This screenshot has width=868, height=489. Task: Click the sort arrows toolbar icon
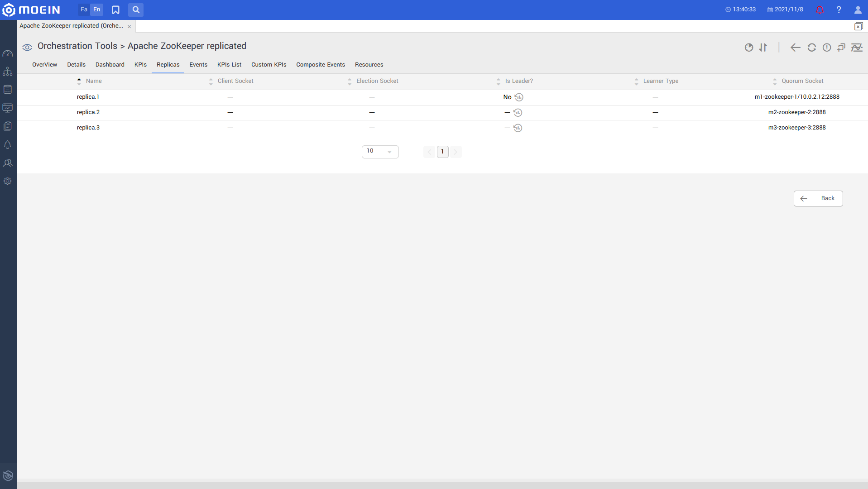point(763,47)
